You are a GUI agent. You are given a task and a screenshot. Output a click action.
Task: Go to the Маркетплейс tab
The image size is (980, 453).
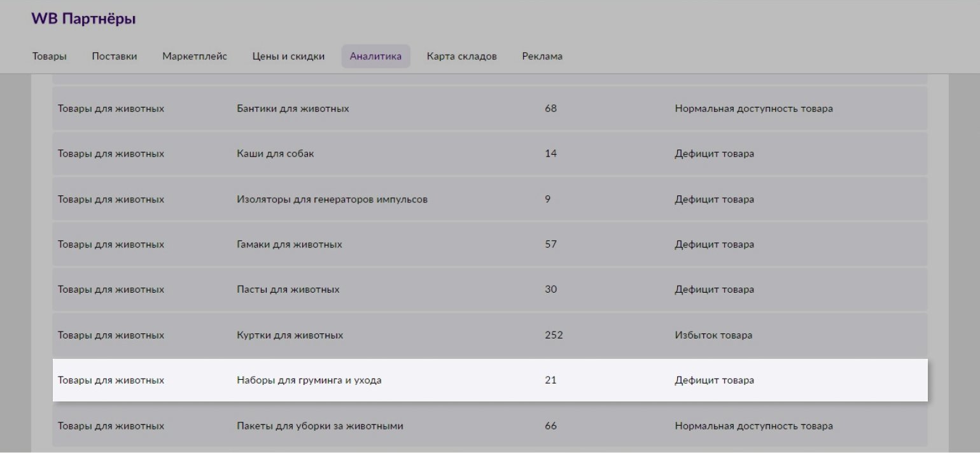point(195,56)
